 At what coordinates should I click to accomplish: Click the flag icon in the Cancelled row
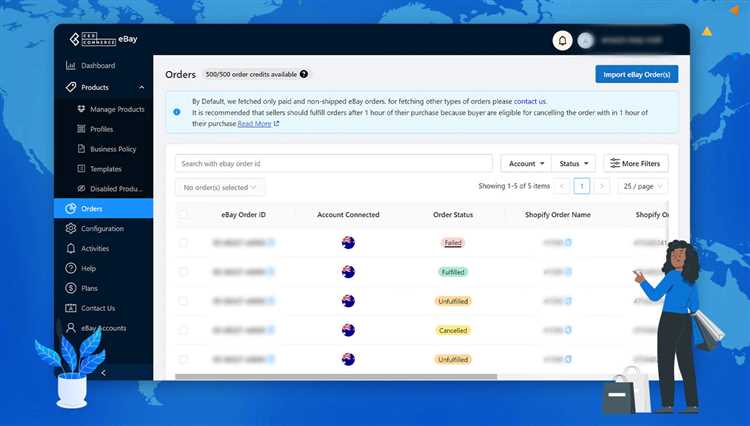[348, 330]
